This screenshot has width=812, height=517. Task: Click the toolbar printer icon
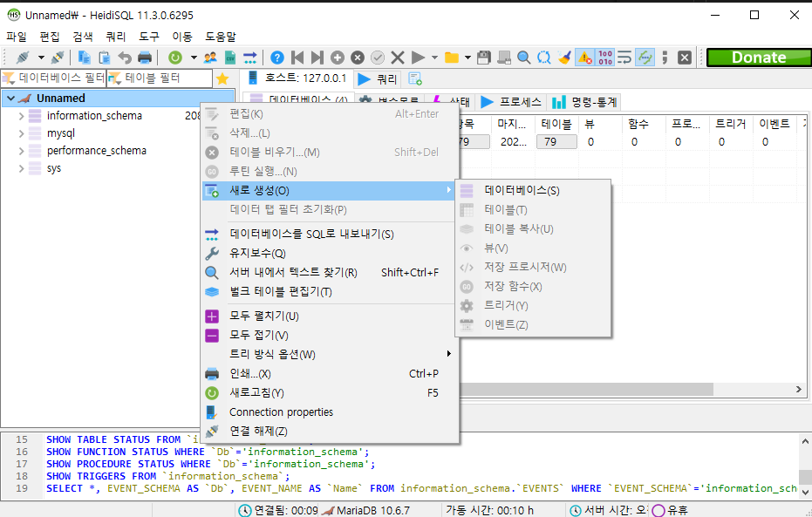145,58
